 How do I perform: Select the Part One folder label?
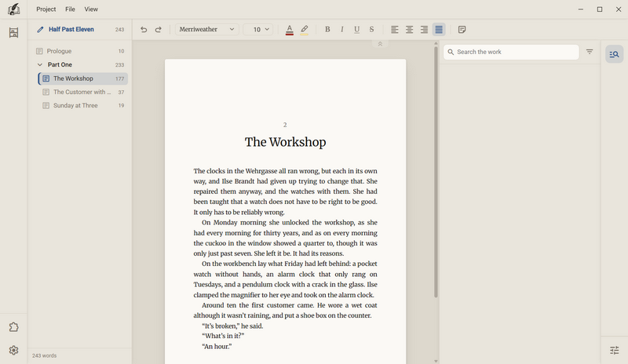pyautogui.click(x=60, y=64)
